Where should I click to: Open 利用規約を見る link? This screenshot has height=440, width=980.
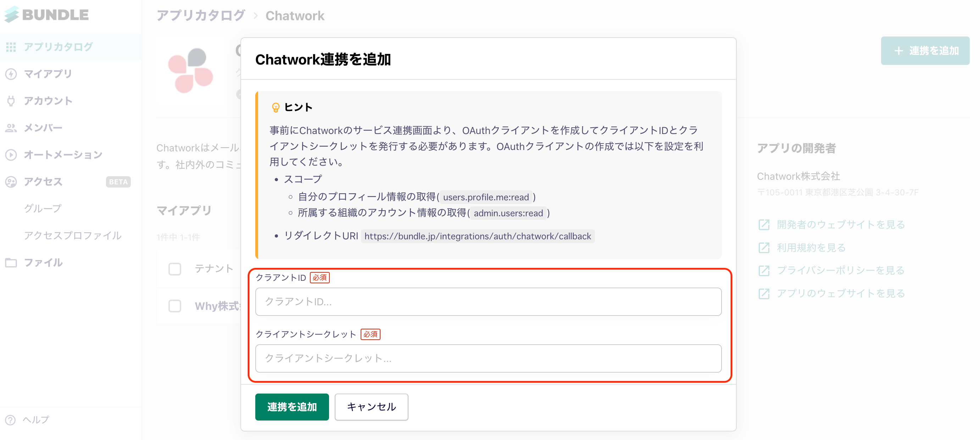(x=811, y=247)
